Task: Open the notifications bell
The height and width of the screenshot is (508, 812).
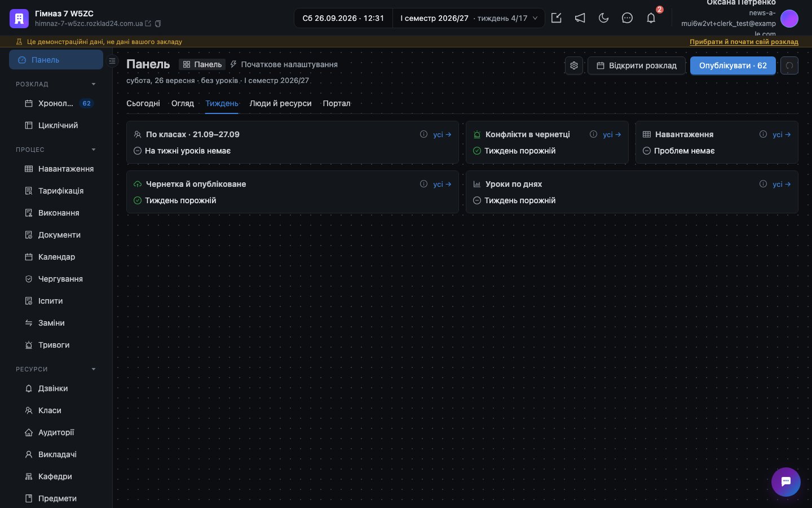Action: tap(651, 18)
